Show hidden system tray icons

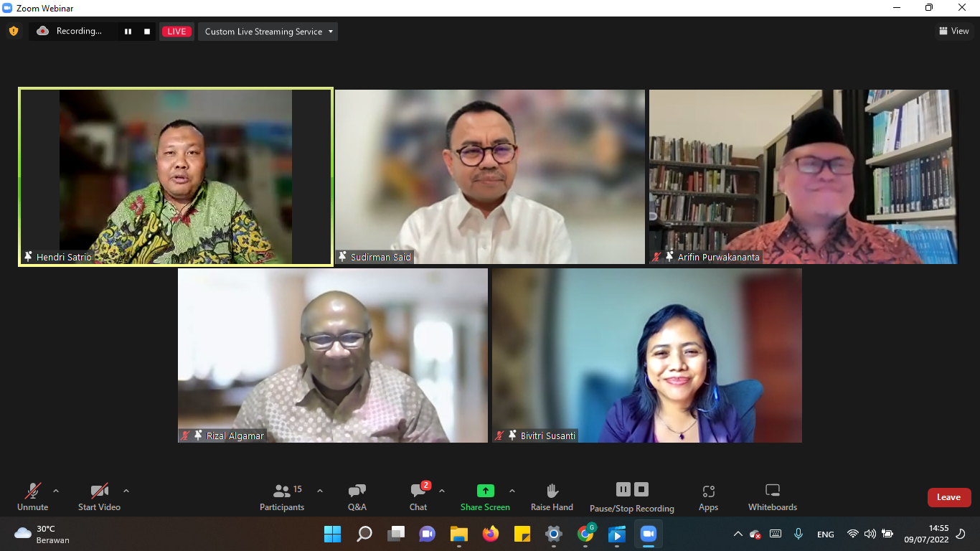click(x=738, y=534)
